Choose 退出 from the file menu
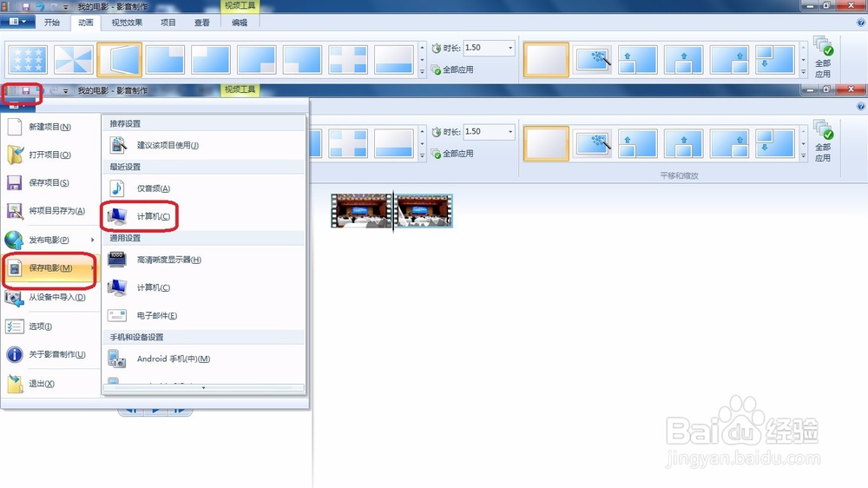 pos(49,383)
